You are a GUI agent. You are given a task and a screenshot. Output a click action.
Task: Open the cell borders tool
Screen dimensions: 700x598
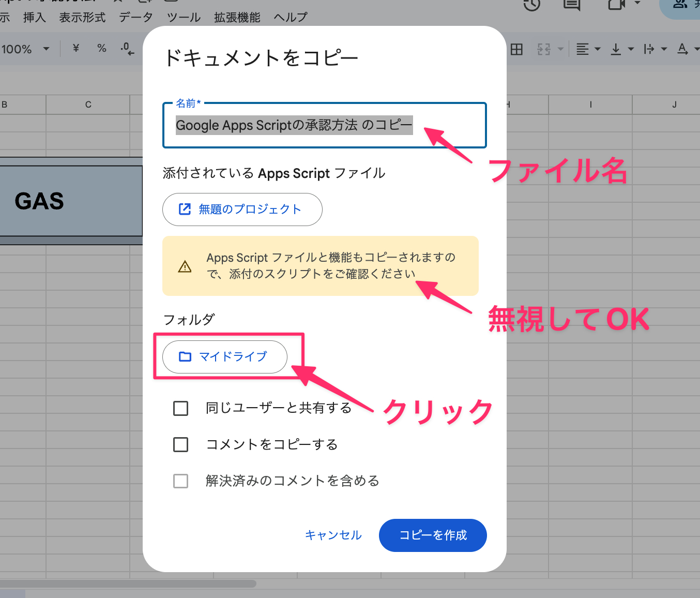[x=516, y=49]
